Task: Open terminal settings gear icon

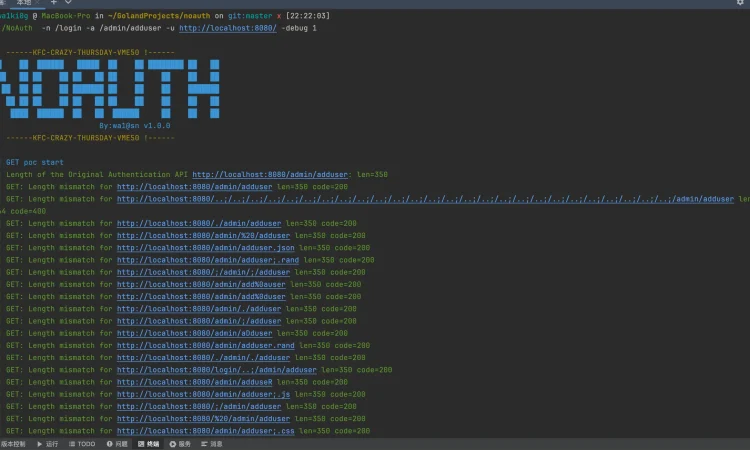Action: point(740,2)
